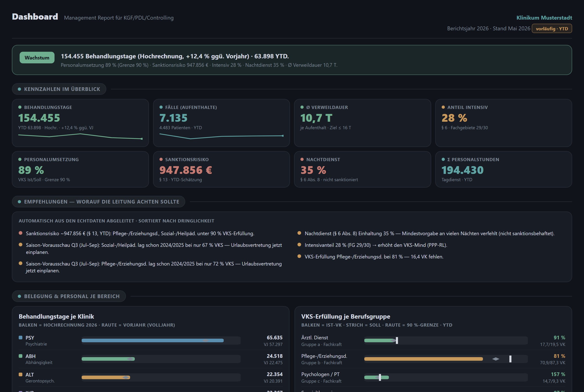Click the Klinikum Musterstadt title
The width and height of the screenshot is (584, 392).
(x=544, y=18)
